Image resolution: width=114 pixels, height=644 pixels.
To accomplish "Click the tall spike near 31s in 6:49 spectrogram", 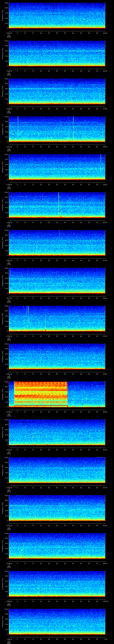I will pyautogui.click(x=59, y=203).
